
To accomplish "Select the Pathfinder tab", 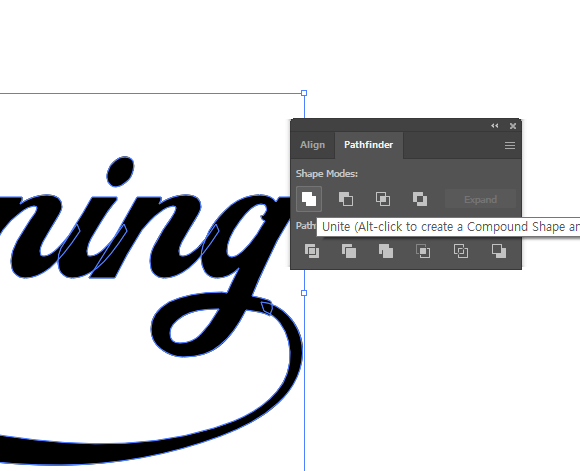I will point(368,145).
